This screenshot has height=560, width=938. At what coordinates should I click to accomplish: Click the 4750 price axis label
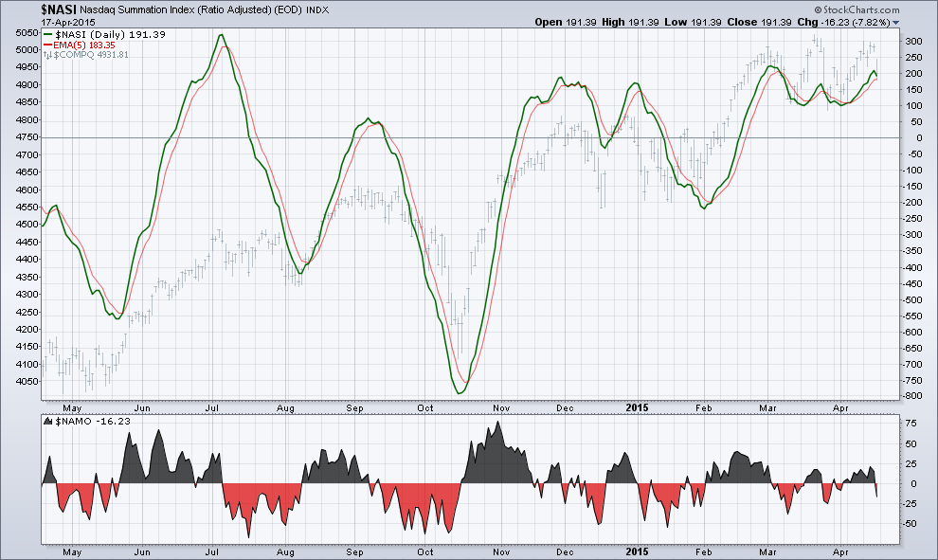pyautogui.click(x=27, y=137)
